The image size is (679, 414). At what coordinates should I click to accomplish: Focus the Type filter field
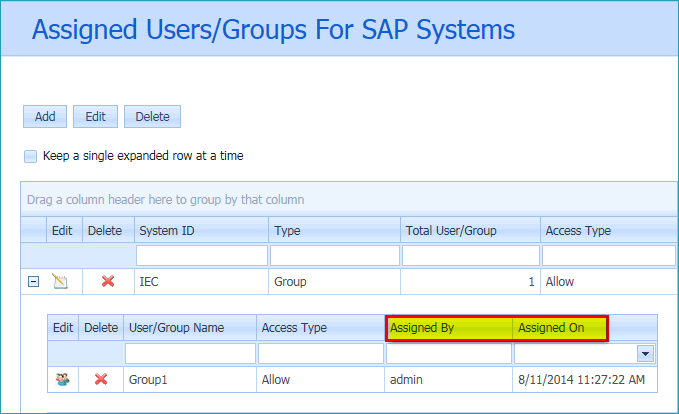click(335, 256)
